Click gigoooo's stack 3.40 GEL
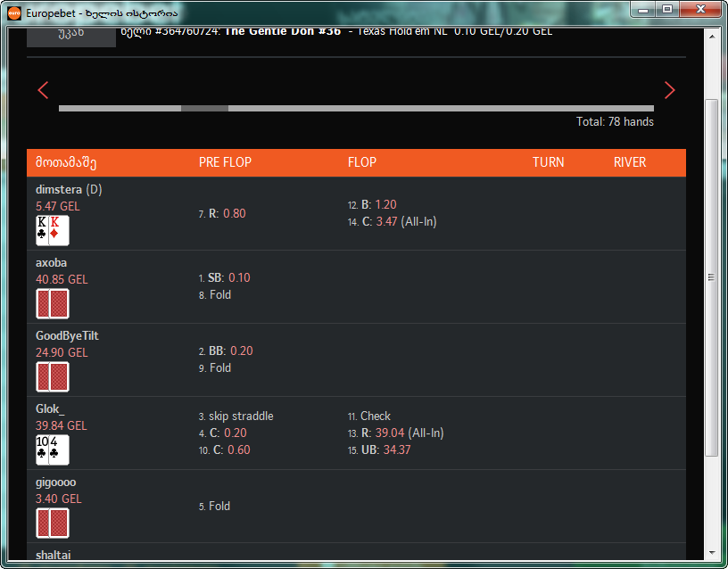Screen dimensions: 728x569 pos(59,499)
